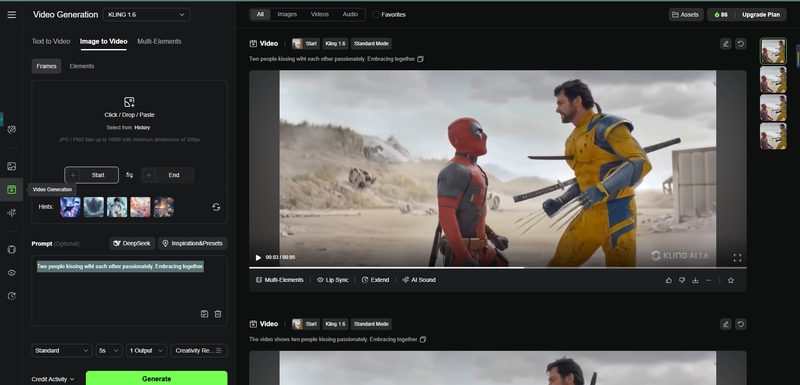Open the Assets button
This screenshot has height=385, width=800.
[686, 15]
